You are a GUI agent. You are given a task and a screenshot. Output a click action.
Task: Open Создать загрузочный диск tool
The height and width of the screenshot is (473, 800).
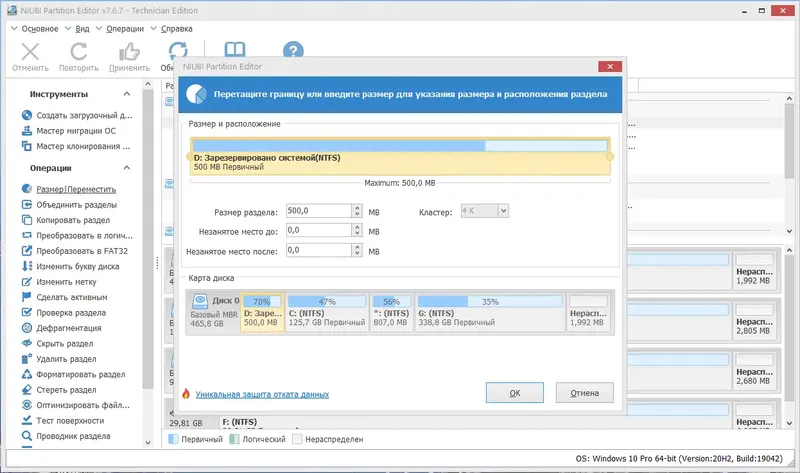[x=77, y=115]
